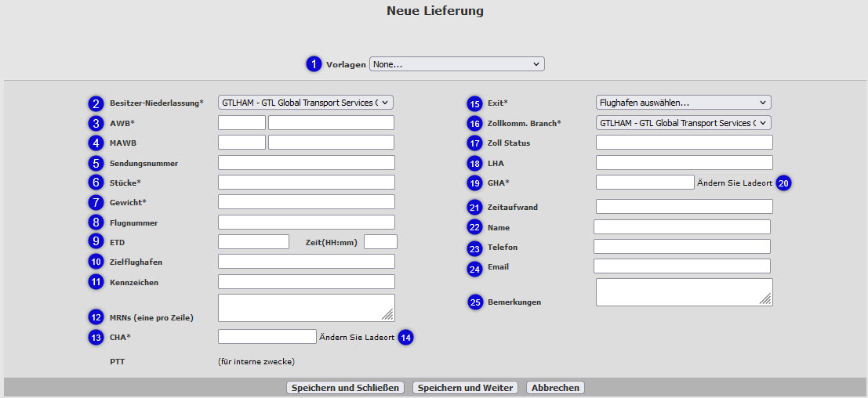Click the PTT label
The height and width of the screenshot is (398, 868).
[118, 362]
